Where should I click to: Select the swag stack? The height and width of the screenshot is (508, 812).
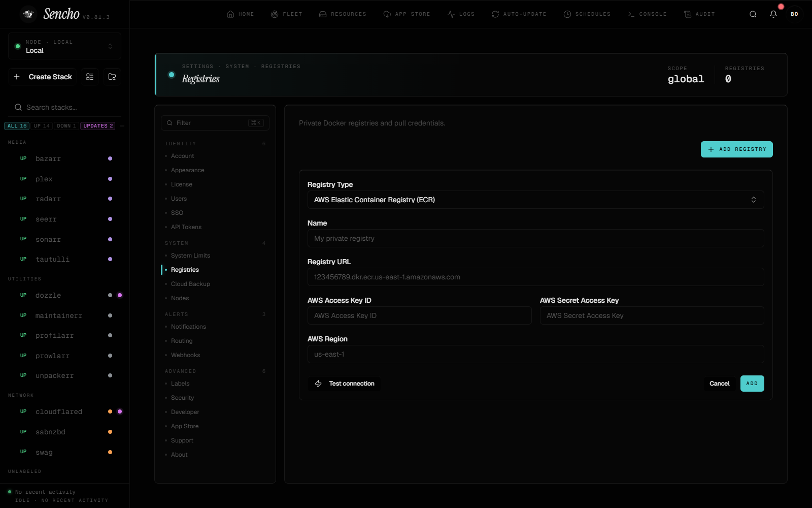tap(64, 452)
